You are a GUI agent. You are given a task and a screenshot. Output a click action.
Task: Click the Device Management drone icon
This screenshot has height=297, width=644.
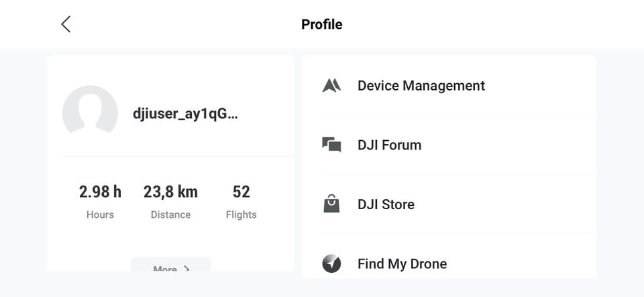pos(331,85)
